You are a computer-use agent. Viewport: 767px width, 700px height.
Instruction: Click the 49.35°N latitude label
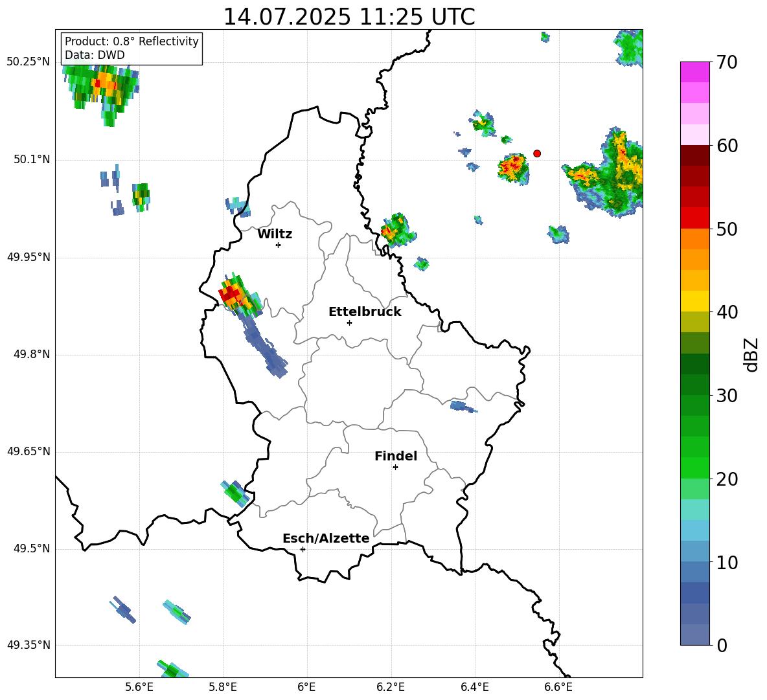point(29,645)
